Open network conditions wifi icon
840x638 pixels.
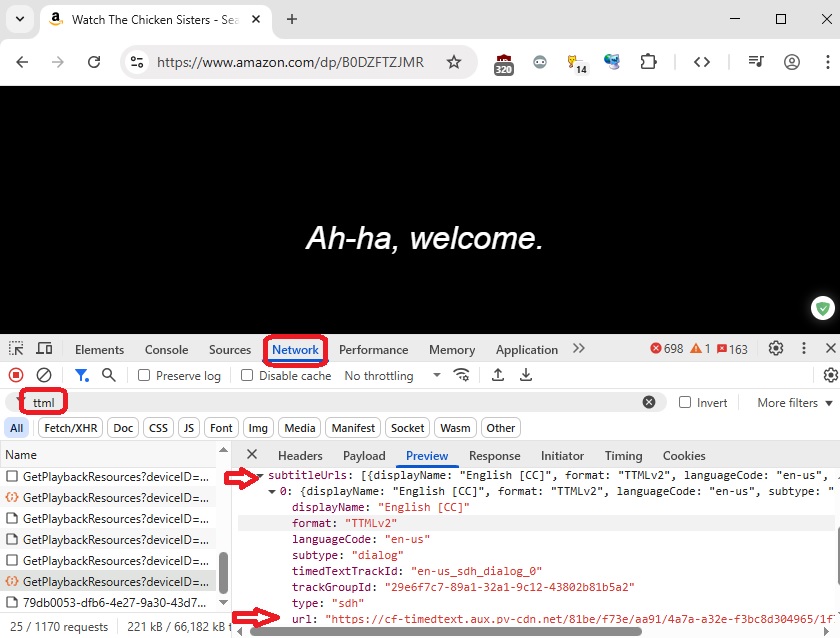tap(461, 375)
